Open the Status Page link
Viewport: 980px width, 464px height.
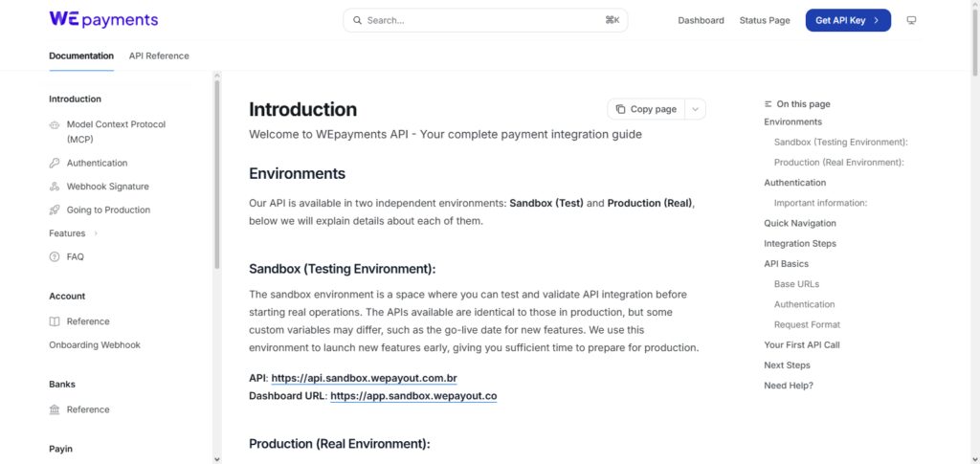click(x=765, y=21)
